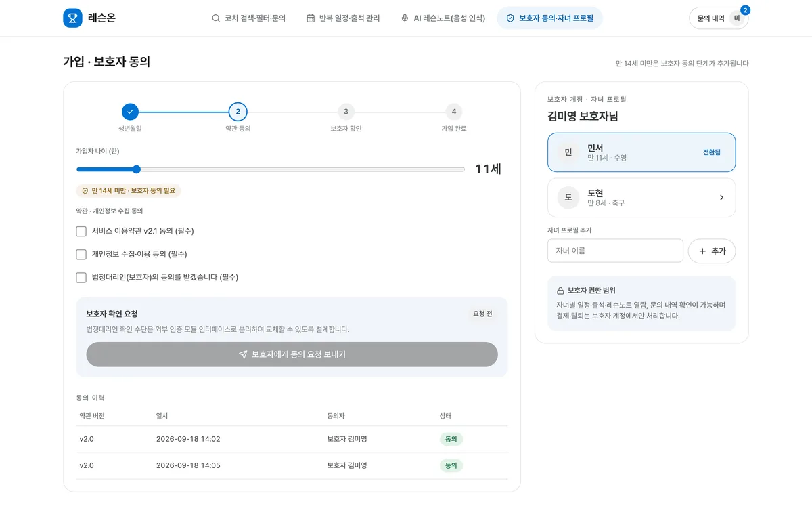The width and height of the screenshot is (812, 508).
Task: Click 동의 badge for 14:02 row
Action: click(451, 439)
